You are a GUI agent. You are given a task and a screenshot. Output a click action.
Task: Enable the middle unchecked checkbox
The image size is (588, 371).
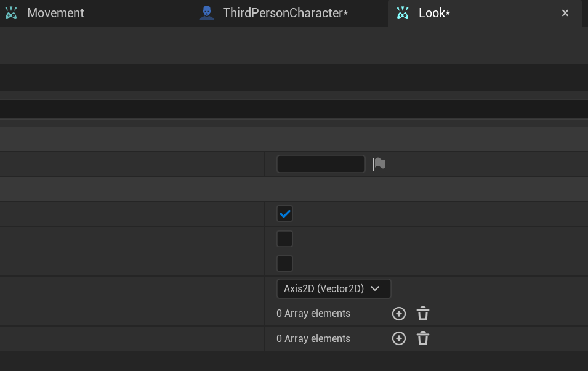[x=284, y=238]
